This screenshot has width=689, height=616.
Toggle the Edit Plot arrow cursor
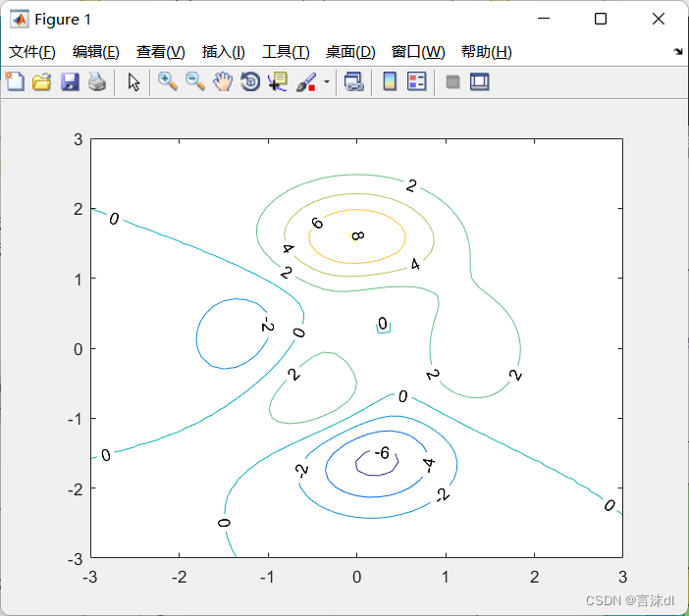click(134, 82)
